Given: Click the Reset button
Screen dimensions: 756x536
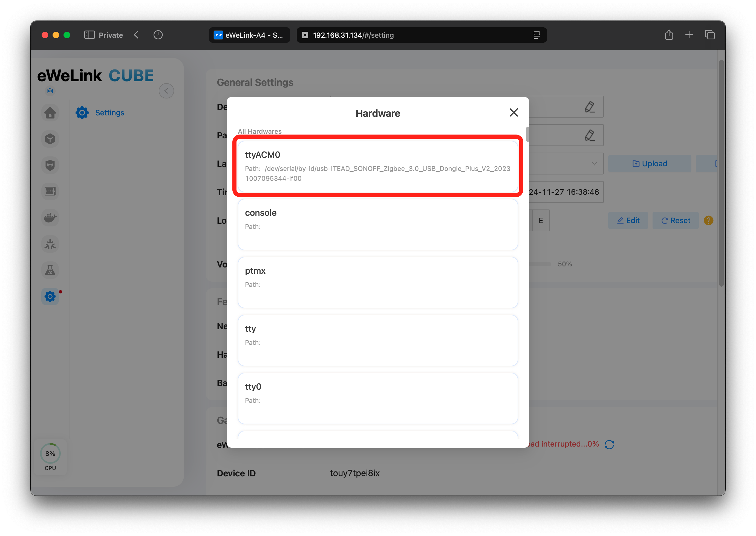Looking at the screenshot, I should point(676,220).
